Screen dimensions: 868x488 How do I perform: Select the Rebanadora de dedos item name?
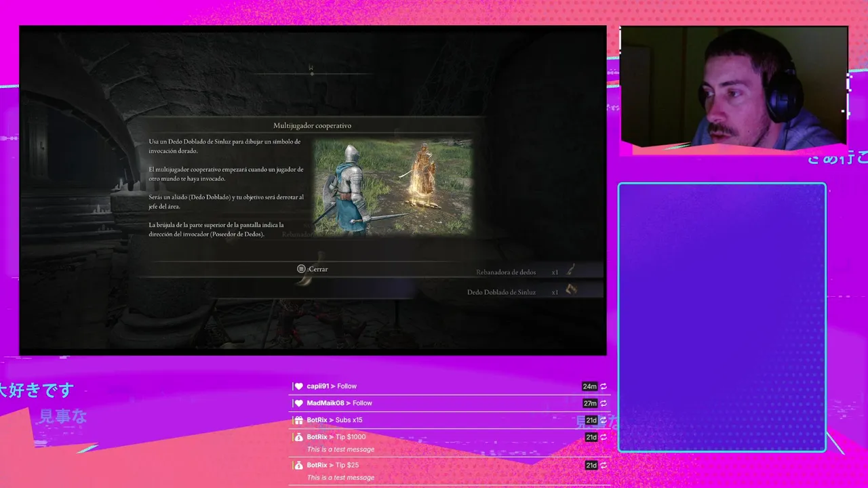(x=506, y=272)
